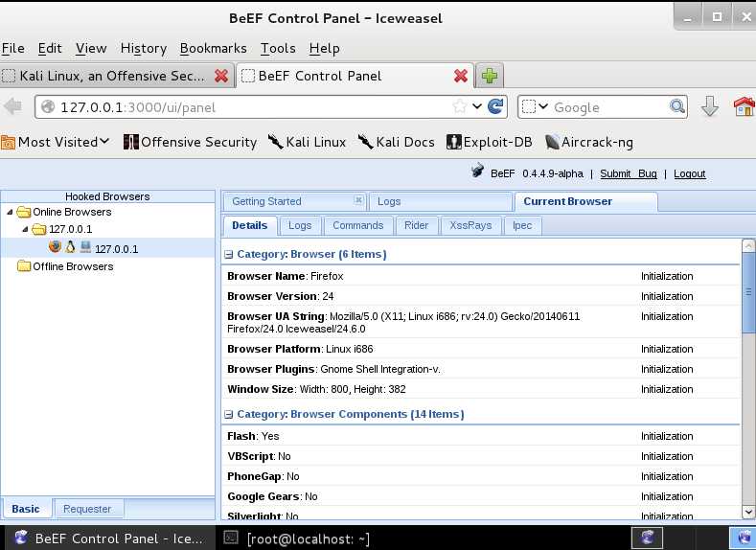The image size is (756, 550).
Task: Collapse 127.0.0.1 folder tree node
Action: click(25, 229)
